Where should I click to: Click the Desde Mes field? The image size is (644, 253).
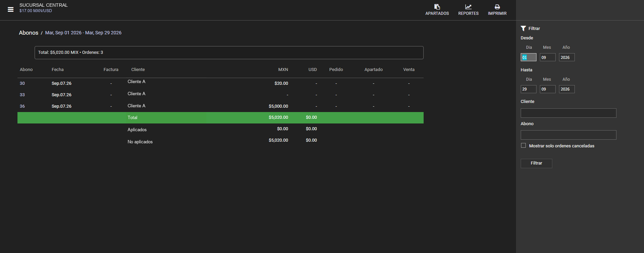point(548,58)
